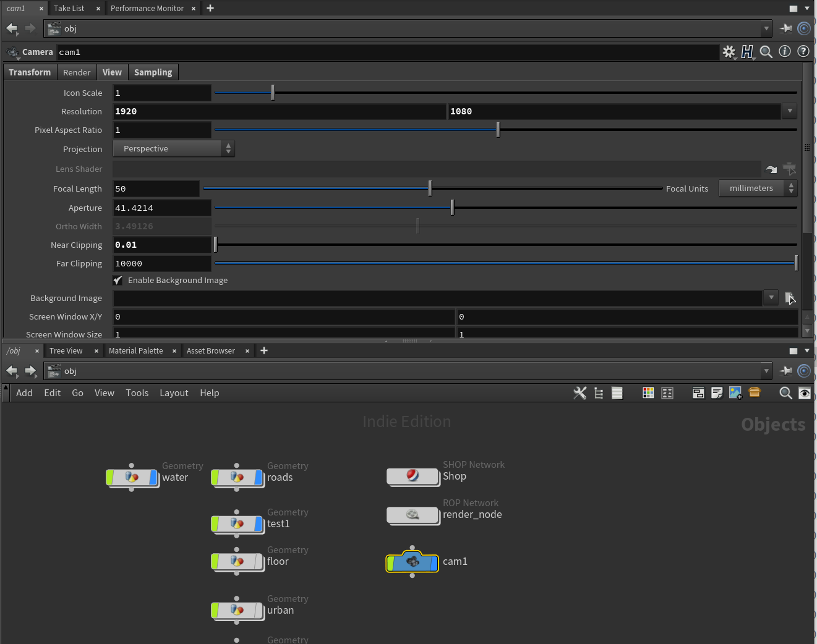Go back in parameter pane path
This screenshot has height=644, width=817.
coord(12,28)
